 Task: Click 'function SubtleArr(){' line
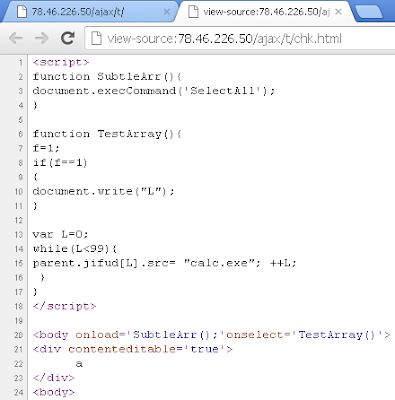pyautogui.click(x=107, y=77)
